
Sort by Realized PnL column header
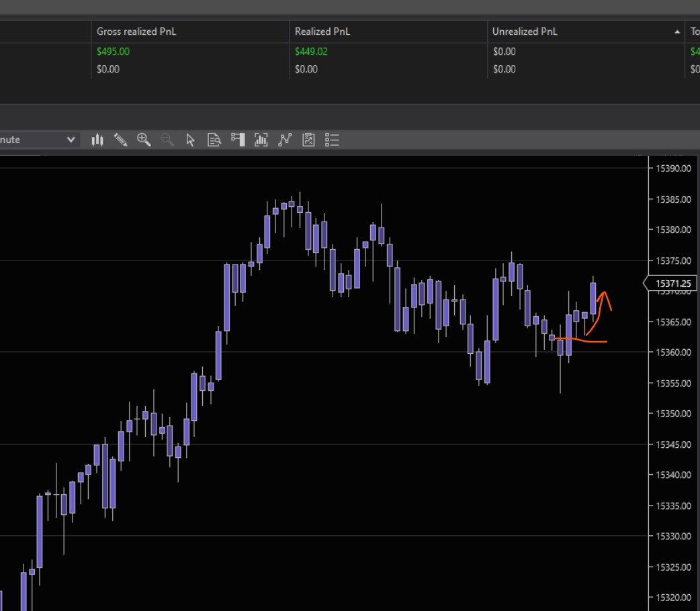tap(322, 32)
